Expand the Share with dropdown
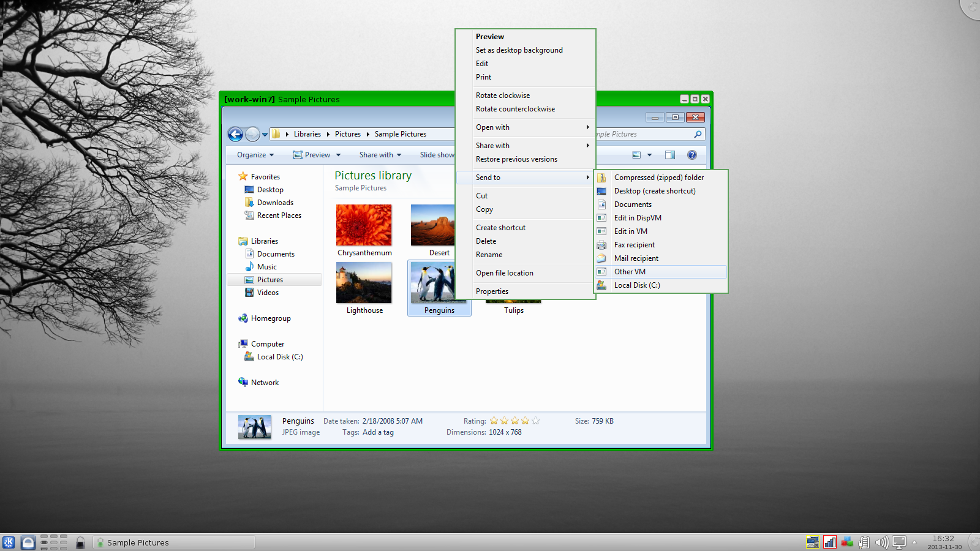The image size is (980, 551). 380,154
